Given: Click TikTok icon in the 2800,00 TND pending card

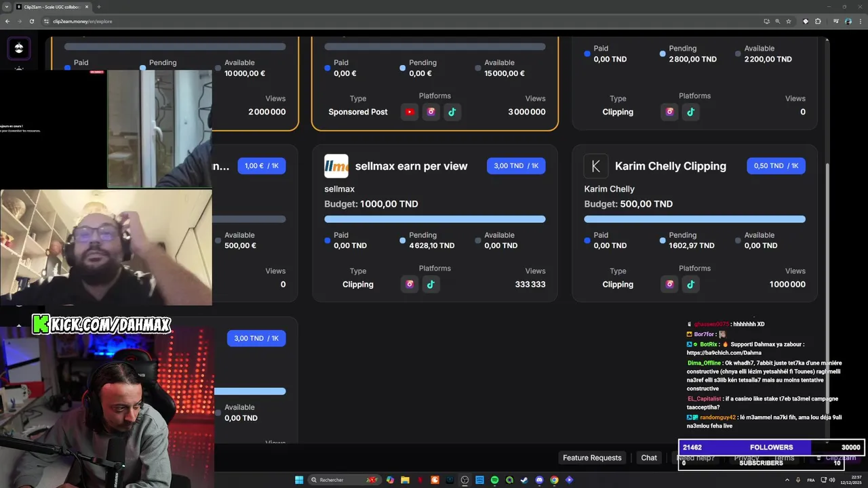Looking at the screenshot, I should [690, 112].
